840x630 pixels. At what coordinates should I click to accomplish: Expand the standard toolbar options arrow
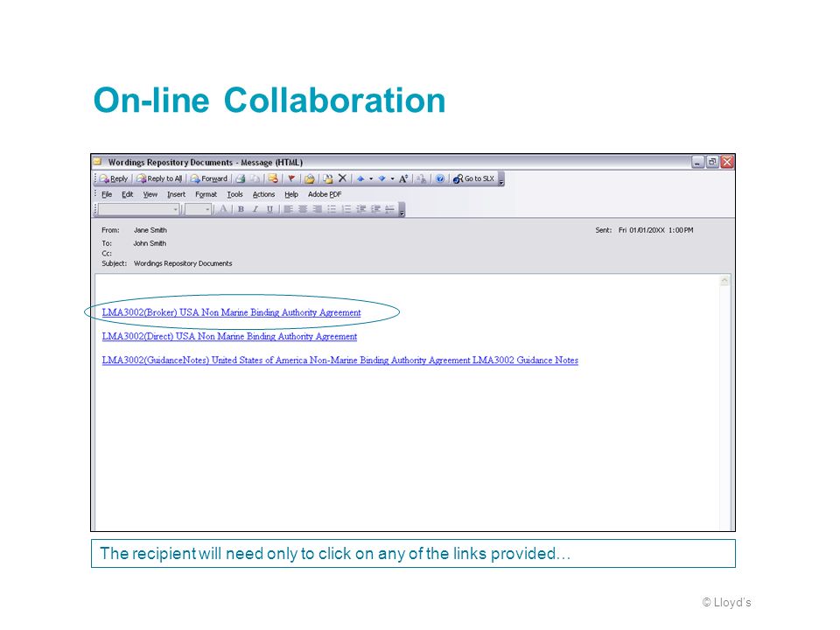[x=501, y=180]
